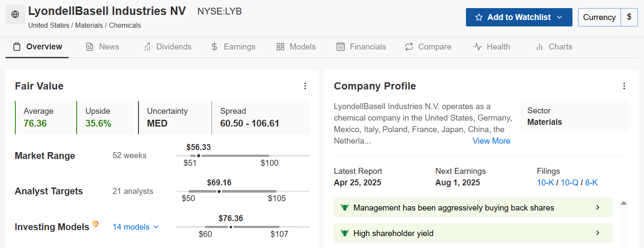This screenshot has width=644, height=248.
Task: Switch to the Overview tab
Action: 37,47
